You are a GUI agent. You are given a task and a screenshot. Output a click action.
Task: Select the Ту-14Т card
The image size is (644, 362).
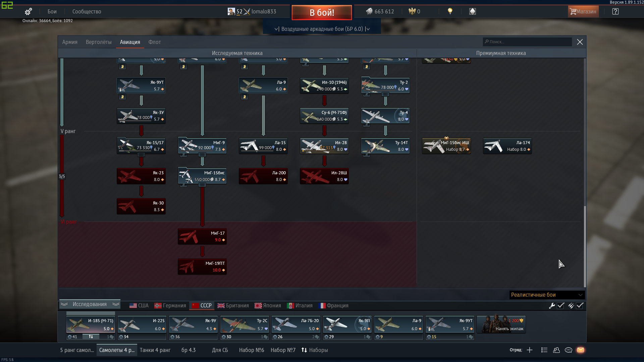(x=385, y=146)
